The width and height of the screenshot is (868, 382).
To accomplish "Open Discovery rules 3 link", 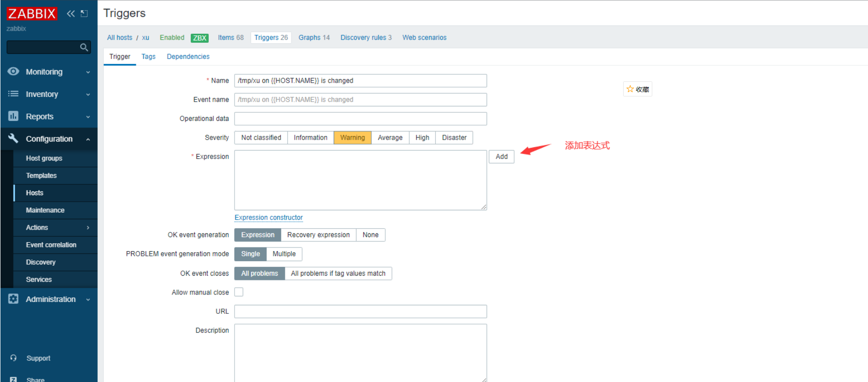I will (x=366, y=38).
